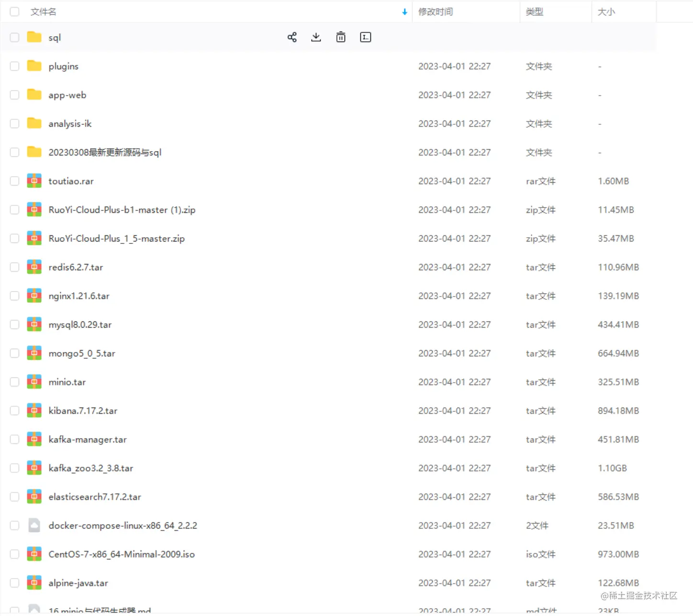Click the download icon on sql row
The image size is (693, 616).
pyautogui.click(x=316, y=37)
